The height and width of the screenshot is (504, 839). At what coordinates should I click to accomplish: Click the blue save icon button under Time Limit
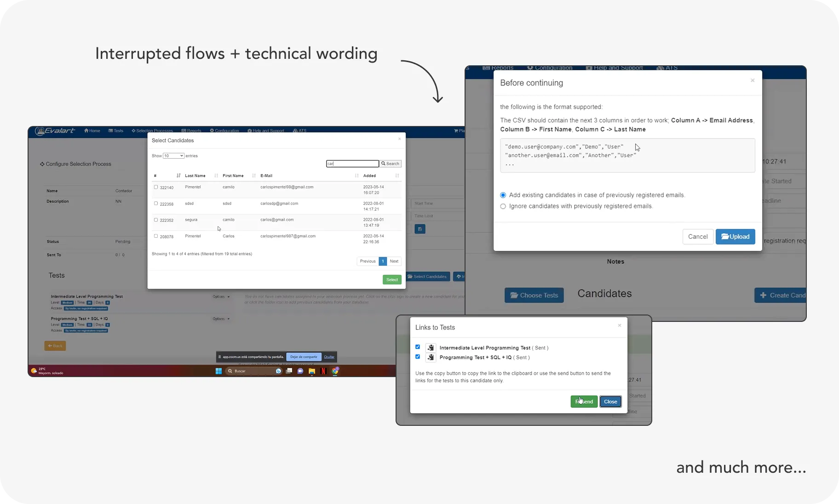tap(420, 229)
